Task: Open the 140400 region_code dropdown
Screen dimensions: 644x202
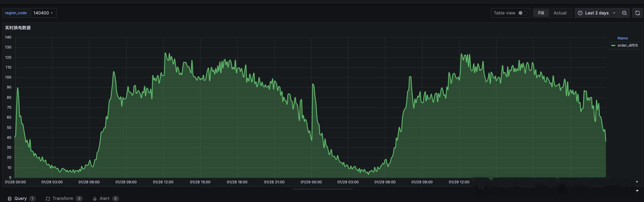Action: tap(43, 13)
